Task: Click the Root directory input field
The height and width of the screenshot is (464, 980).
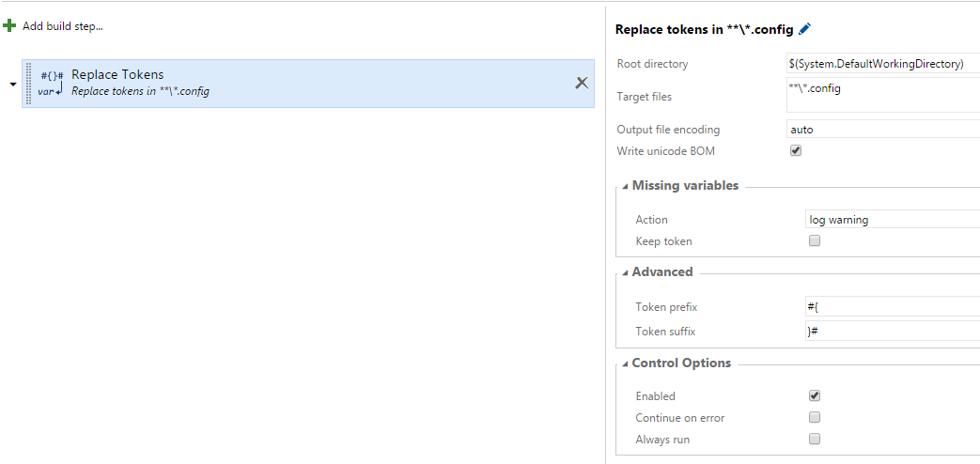Action: (x=882, y=64)
